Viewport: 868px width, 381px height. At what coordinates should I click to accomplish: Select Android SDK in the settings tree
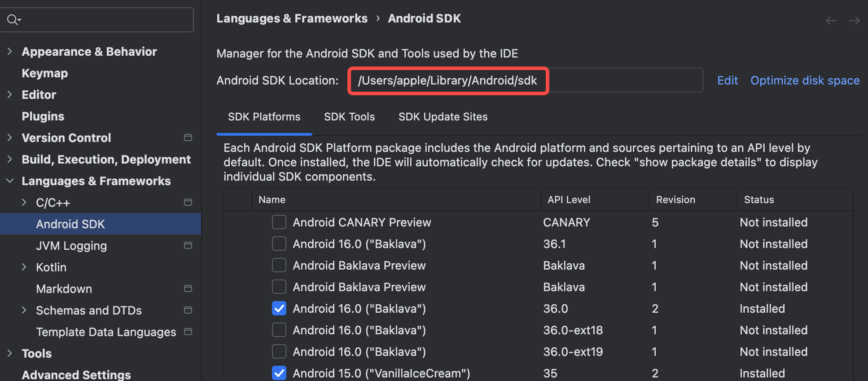pos(101,224)
